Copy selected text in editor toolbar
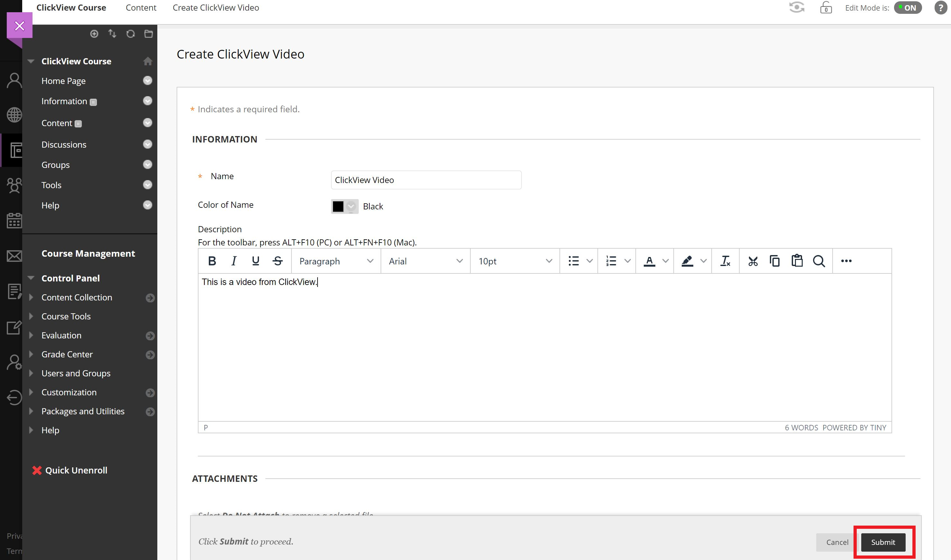Screen dimensions: 951x560 tap(775, 261)
